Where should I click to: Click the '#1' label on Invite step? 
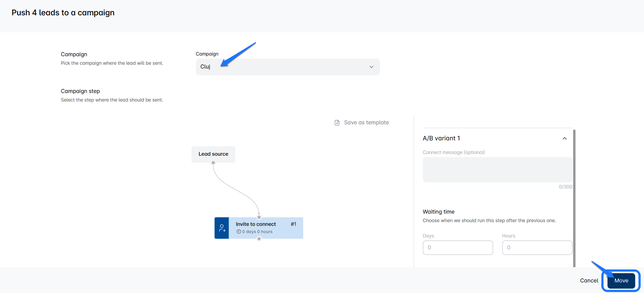tap(293, 224)
